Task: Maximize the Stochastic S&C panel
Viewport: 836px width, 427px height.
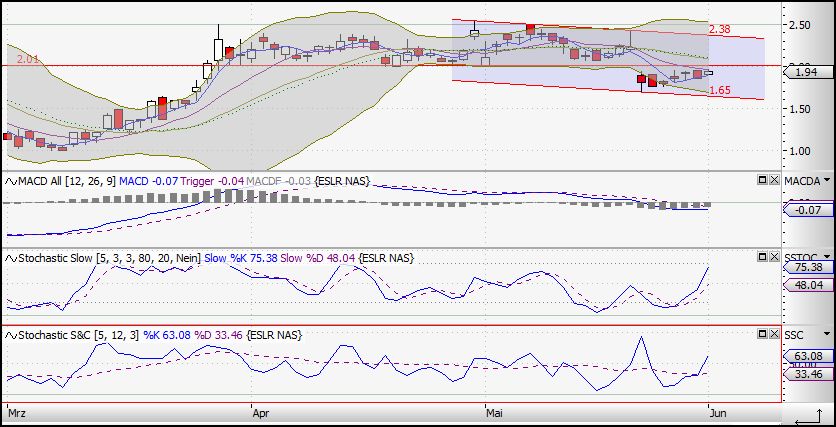Action: [x=761, y=334]
